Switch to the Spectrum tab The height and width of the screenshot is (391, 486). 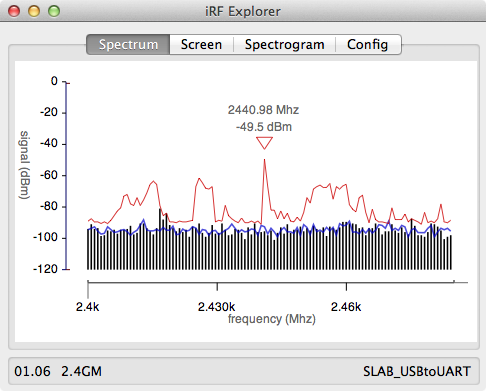tap(128, 44)
